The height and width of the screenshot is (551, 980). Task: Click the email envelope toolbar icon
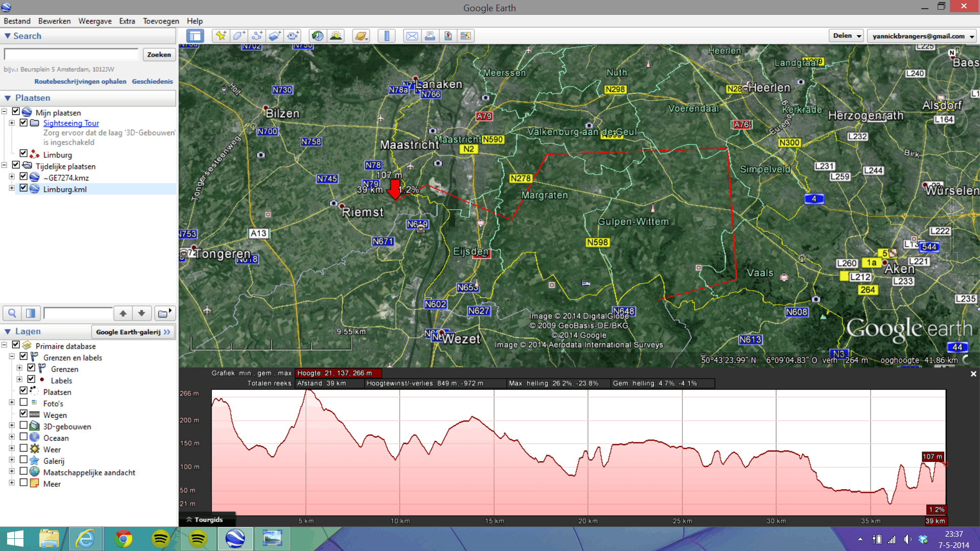412,36
